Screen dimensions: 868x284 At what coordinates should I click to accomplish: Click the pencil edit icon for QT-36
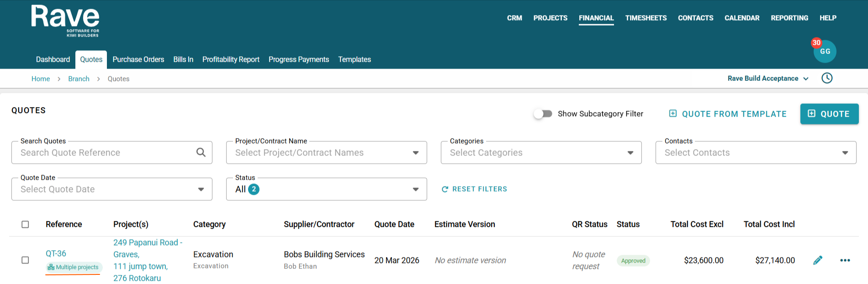point(818,260)
